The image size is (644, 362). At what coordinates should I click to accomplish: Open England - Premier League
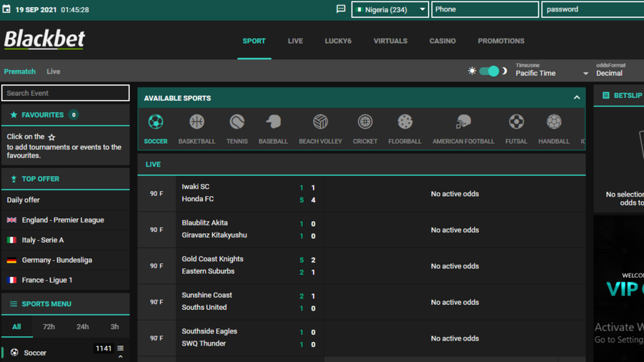(65, 220)
